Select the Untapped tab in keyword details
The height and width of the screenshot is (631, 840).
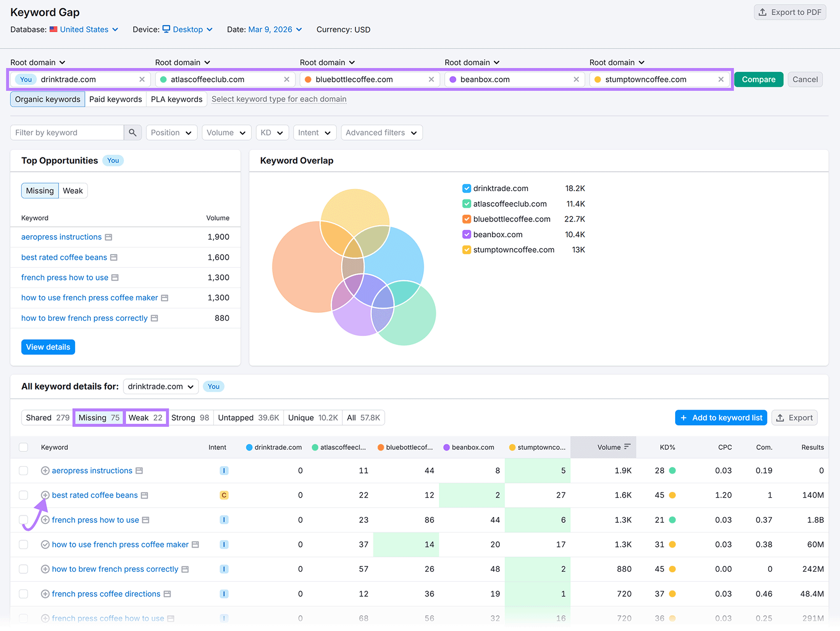click(x=248, y=417)
